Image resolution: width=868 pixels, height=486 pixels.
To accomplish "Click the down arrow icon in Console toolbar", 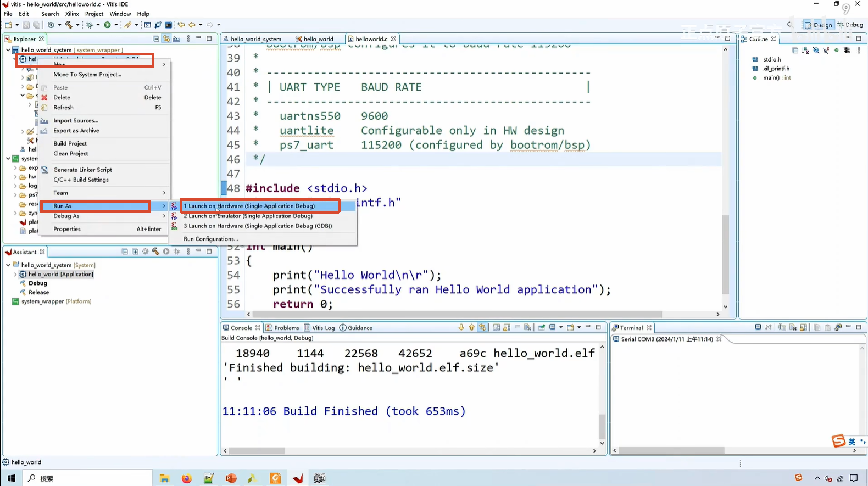I will click(461, 327).
